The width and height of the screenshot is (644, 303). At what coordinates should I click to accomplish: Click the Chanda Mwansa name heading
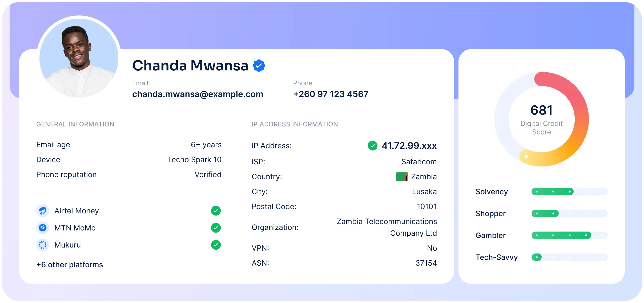click(190, 66)
